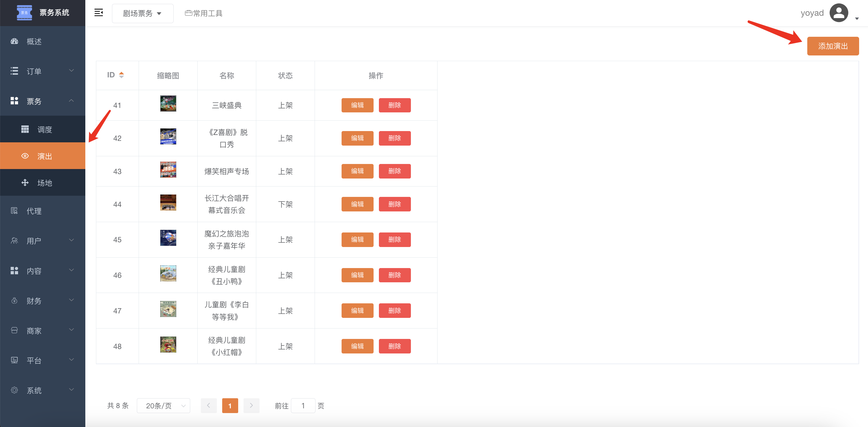Collapse the sidebar with the hamburger icon
868x427 pixels.
click(98, 13)
